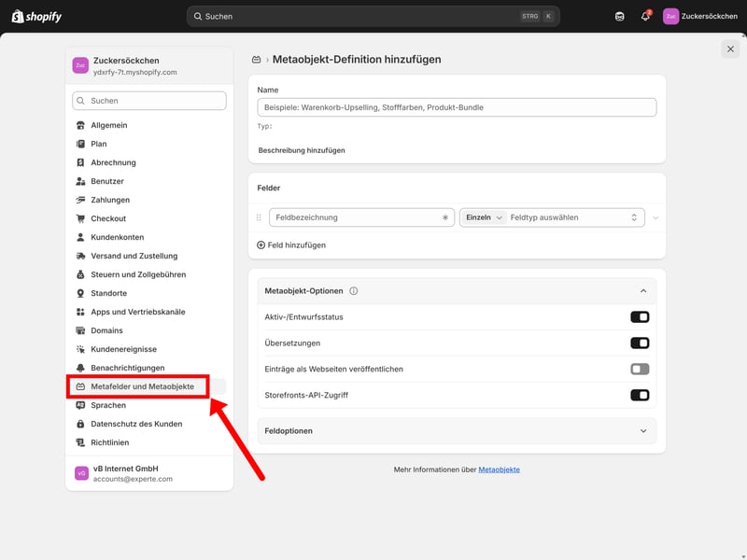Close the settings panel with X
Screen dimensions: 747x560
[x=730, y=49]
